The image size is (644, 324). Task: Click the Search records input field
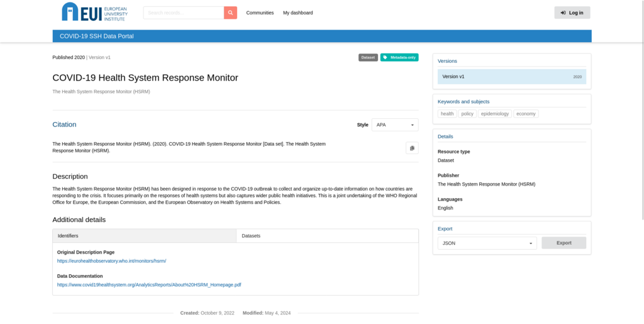tap(184, 13)
